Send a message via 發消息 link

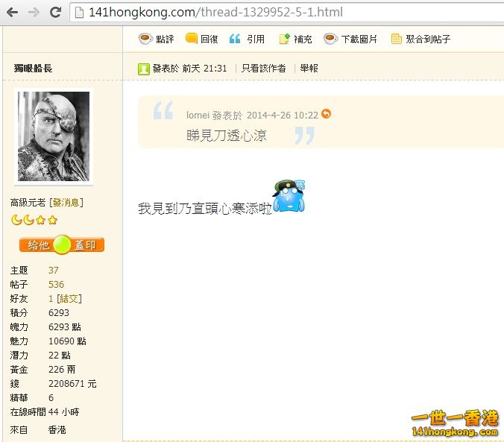coord(66,203)
